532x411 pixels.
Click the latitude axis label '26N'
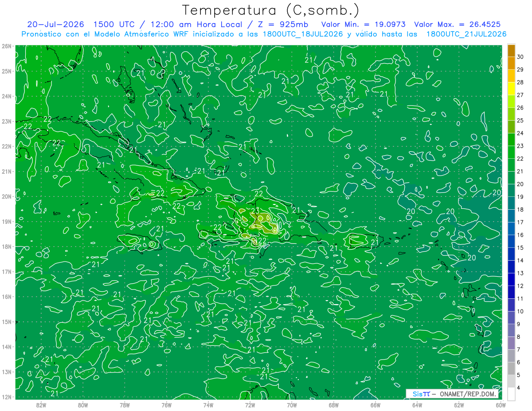[6, 46]
